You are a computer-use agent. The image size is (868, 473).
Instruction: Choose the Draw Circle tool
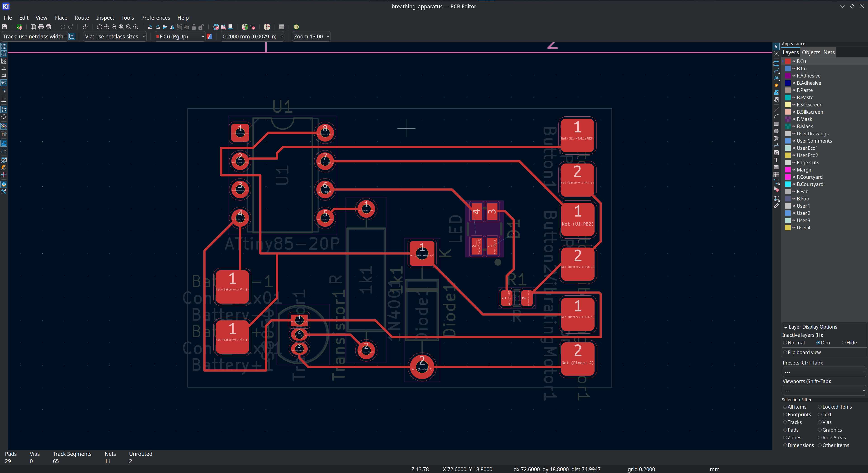click(x=776, y=131)
